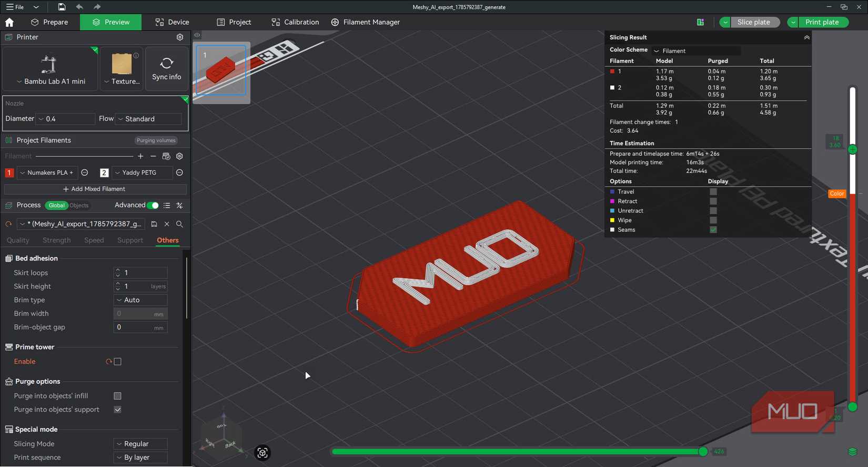Open the Bambu Lab A1 mini printer dropdown
Viewport: 868px width, 467px height.
[51, 82]
